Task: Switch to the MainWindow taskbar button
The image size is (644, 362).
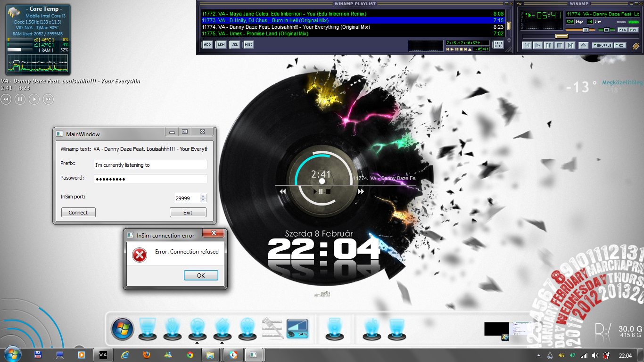Action: [254, 354]
